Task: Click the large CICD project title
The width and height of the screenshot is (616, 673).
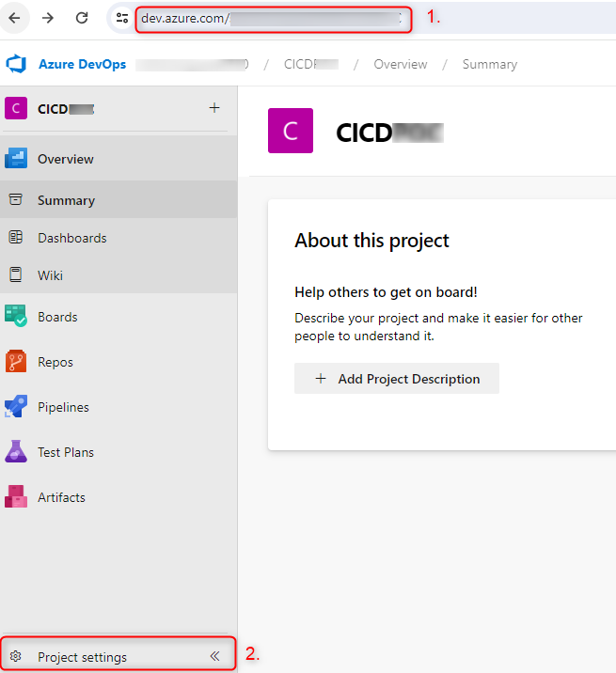Action: coord(389,133)
